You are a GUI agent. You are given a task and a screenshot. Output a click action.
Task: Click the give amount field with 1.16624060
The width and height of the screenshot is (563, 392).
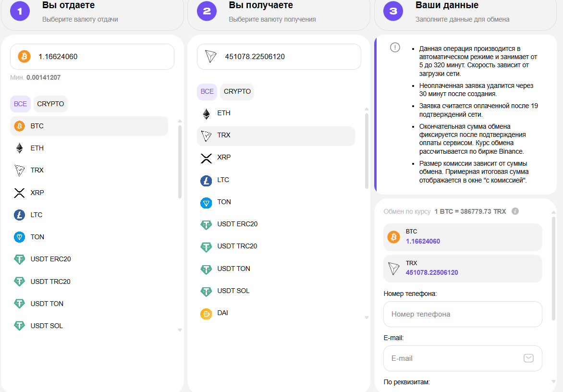point(101,57)
